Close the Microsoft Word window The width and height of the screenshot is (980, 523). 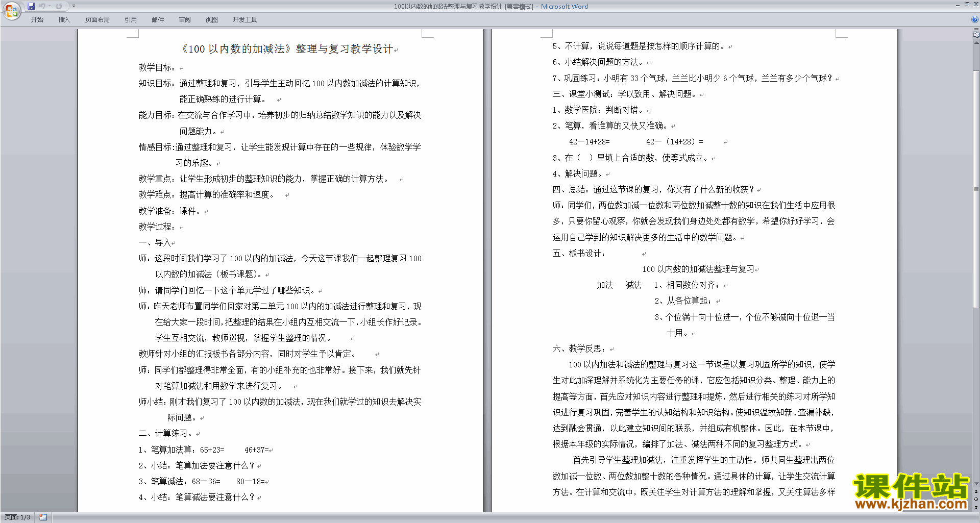pyautogui.click(x=975, y=4)
